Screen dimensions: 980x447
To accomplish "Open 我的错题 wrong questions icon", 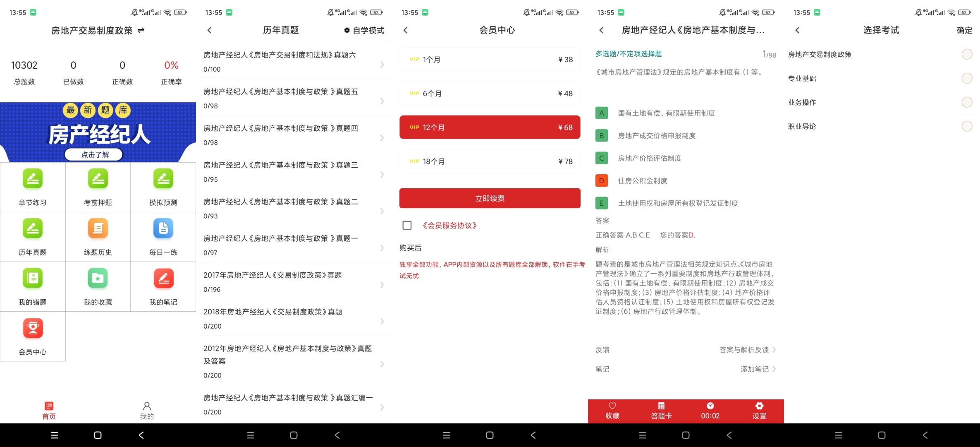I will tap(33, 279).
